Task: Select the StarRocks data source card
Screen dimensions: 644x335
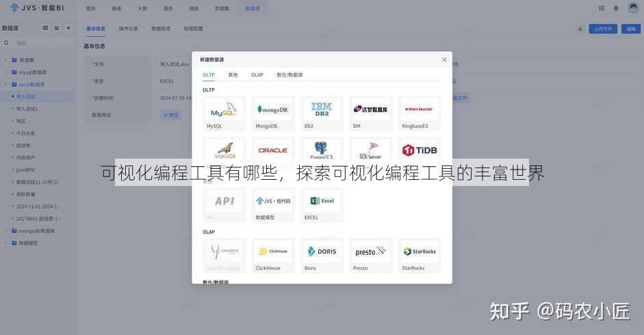Action: pyautogui.click(x=420, y=256)
